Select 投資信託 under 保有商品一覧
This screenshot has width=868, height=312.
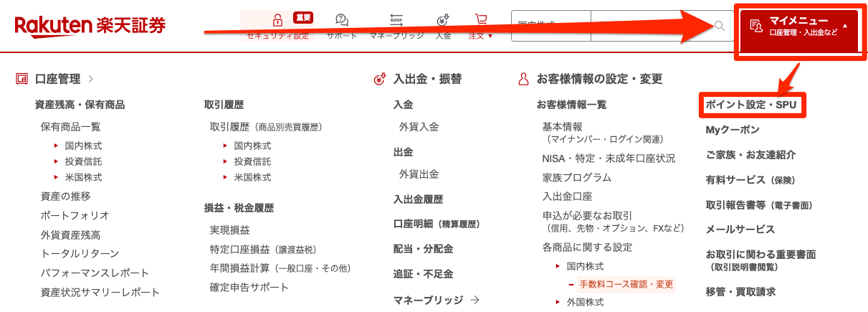(x=83, y=161)
